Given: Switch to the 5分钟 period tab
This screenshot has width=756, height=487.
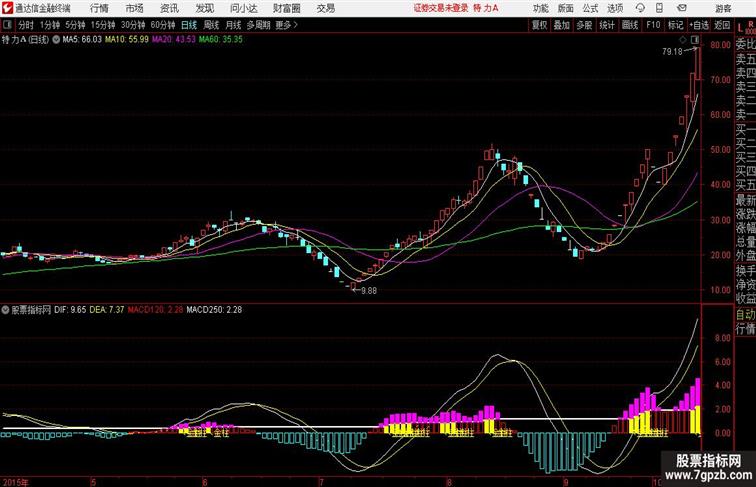Looking at the screenshot, I should point(75,25).
